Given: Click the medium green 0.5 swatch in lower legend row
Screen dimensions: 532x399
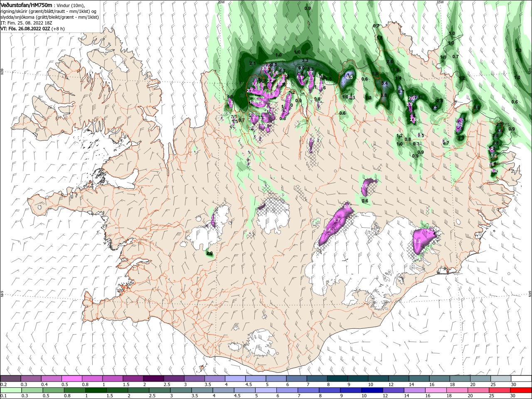Looking at the screenshot, I should [54, 390].
